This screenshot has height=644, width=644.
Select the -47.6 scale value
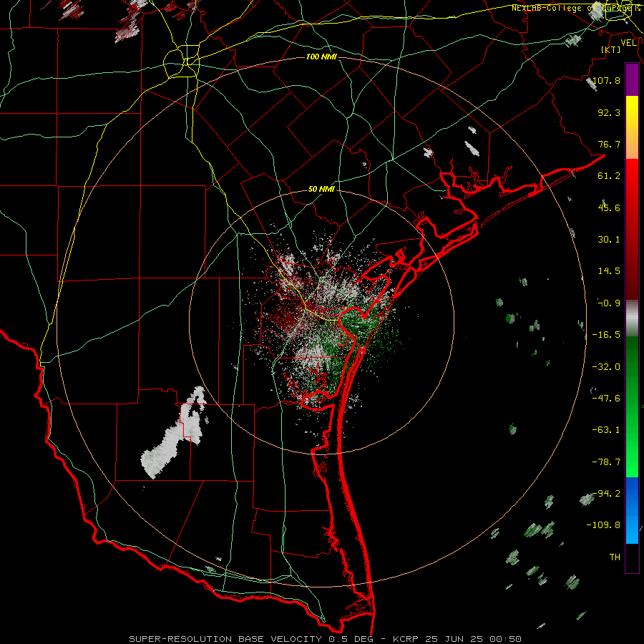606,399
